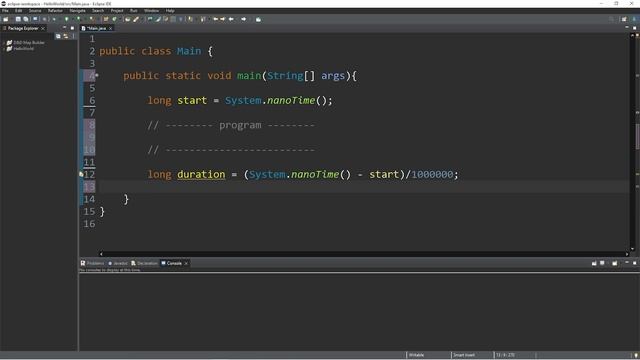The height and width of the screenshot is (360, 640).
Task: Place cursor on empty line 13
Action: pos(363,187)
